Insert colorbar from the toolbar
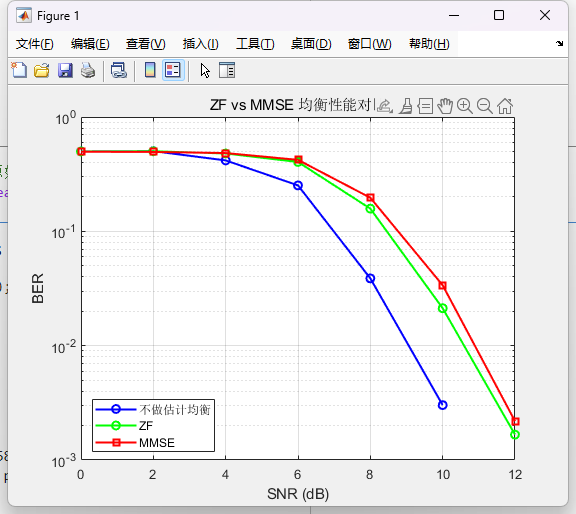The width and height of the screenshot is (576, 514). (150, 70)
